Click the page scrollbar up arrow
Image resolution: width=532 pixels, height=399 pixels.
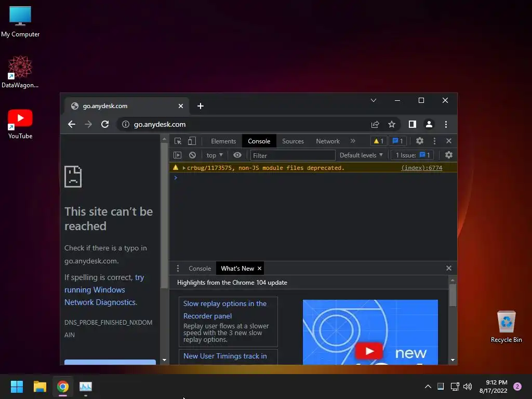click(165, 139)
